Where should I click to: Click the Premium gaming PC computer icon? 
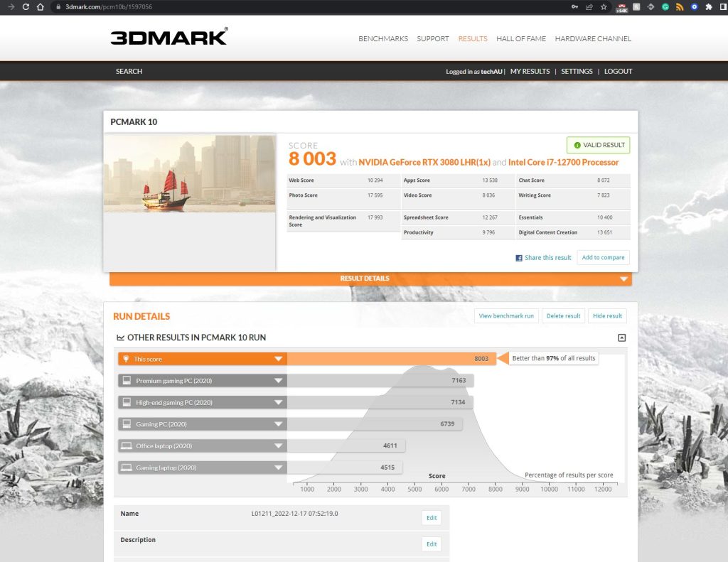127,381
